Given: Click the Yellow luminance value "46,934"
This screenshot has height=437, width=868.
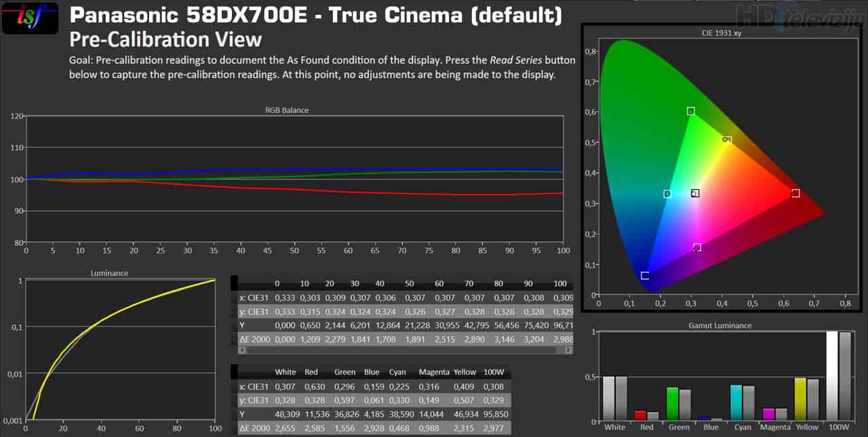Looking at the screenshot, I should tap(468, 413).
